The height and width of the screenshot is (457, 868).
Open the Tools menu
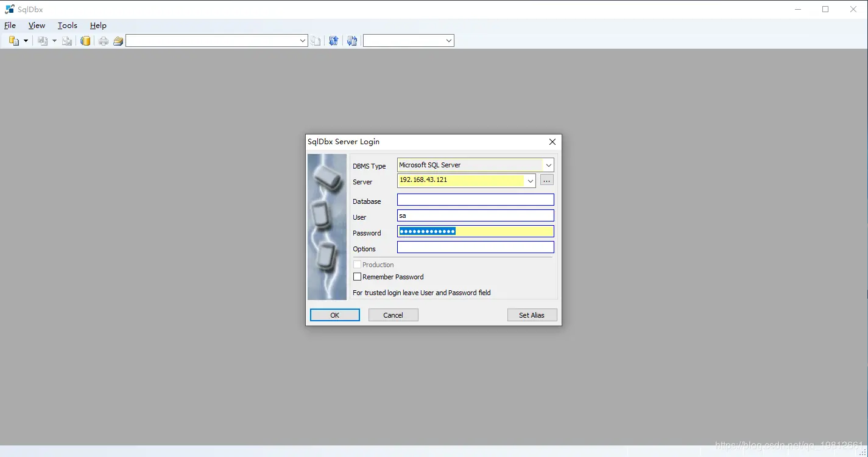(x=67, y=26)
